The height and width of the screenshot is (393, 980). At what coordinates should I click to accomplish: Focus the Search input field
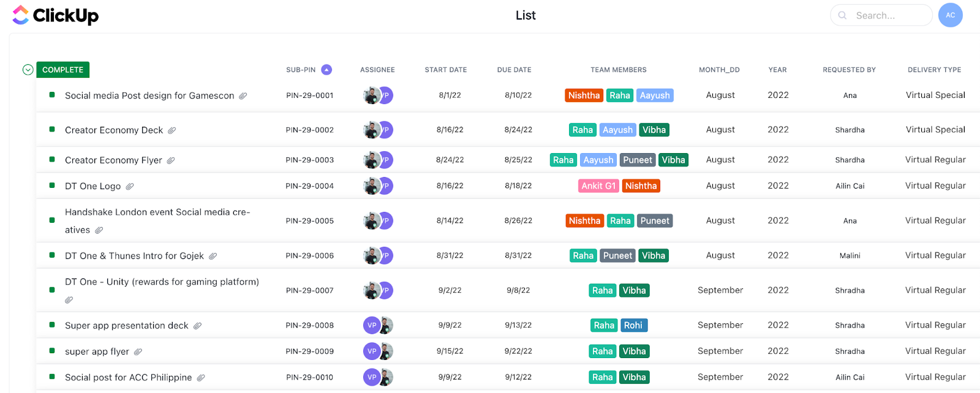tap(881, 15)
